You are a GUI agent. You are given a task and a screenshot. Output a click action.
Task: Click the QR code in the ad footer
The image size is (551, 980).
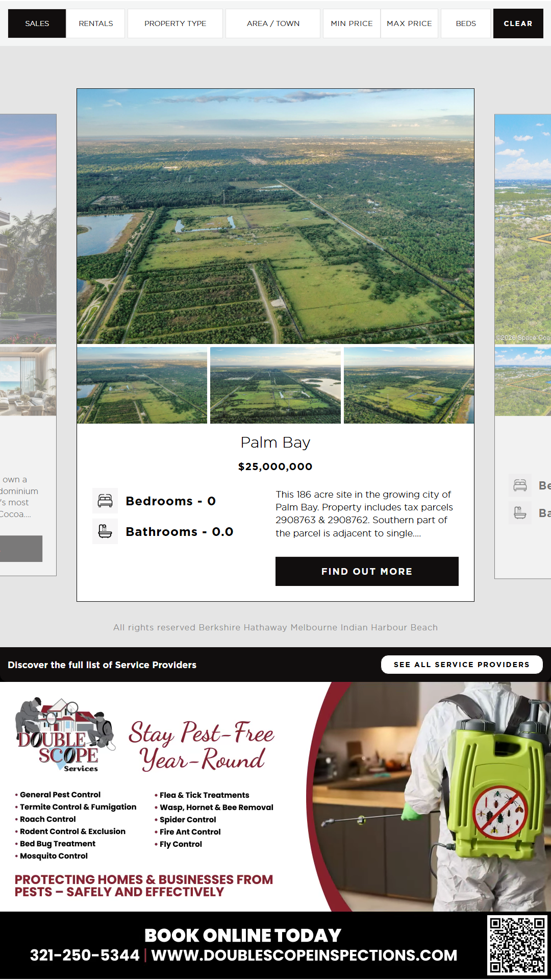point(517,945)
